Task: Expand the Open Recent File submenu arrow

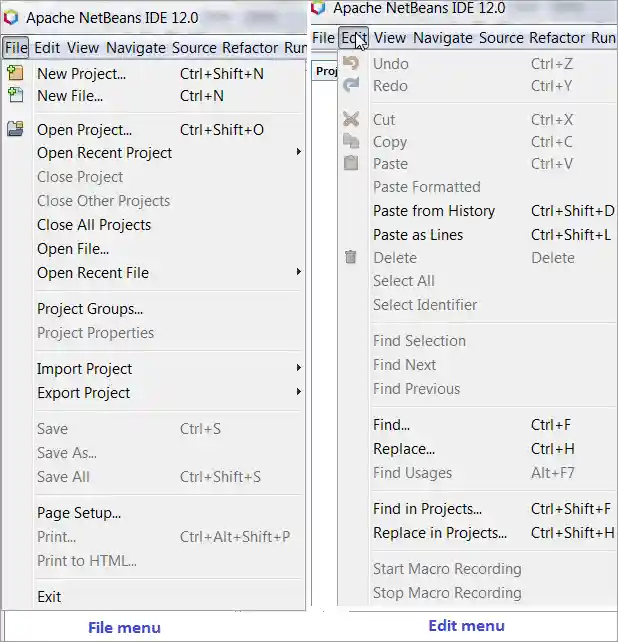Action: (299, 272)
